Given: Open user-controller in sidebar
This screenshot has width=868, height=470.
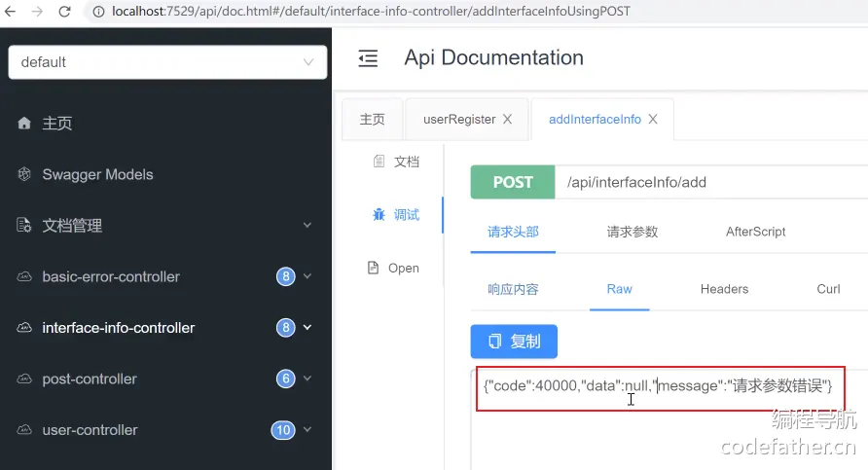Looking at the screenshot, I should click(90, 430).
